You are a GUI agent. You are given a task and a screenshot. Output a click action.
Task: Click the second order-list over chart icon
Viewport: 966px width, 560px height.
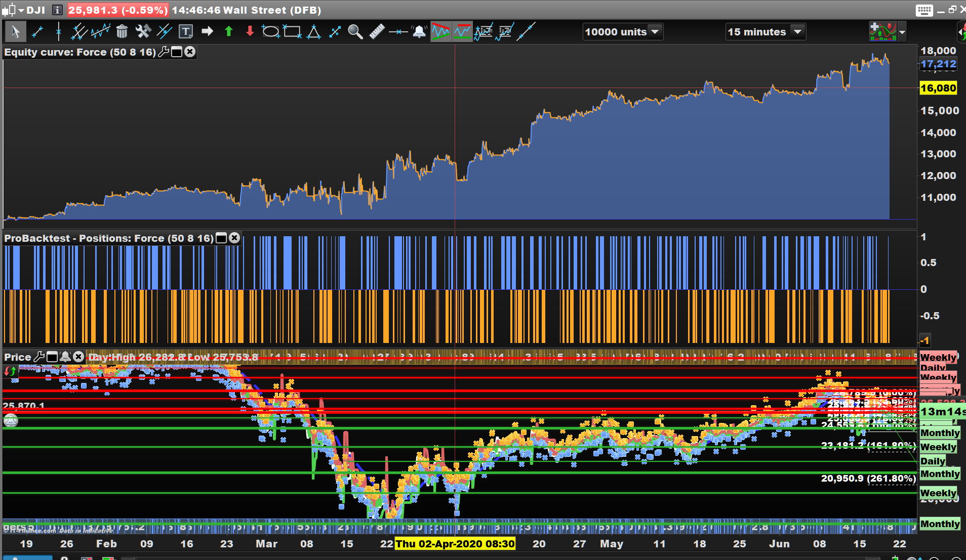(505, 32)
